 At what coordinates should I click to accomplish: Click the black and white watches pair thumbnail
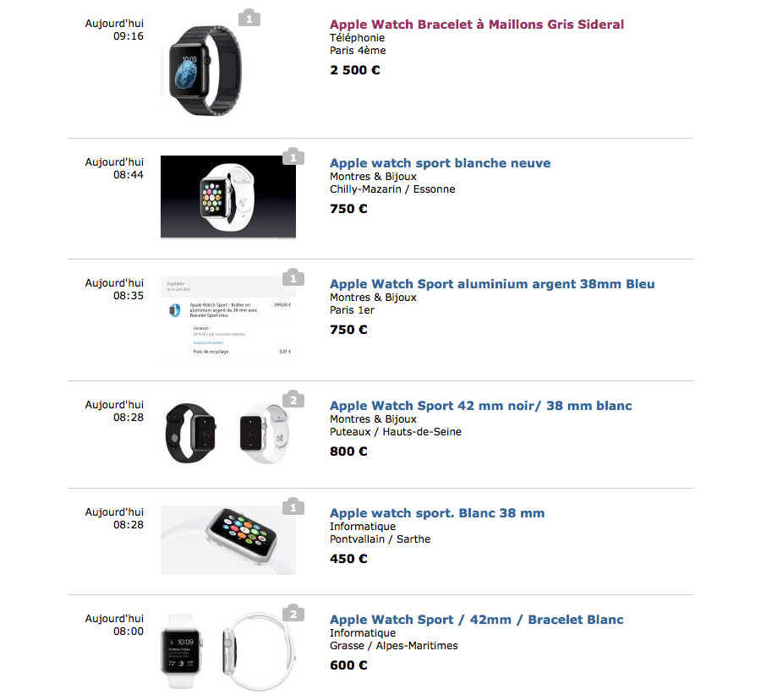point(228,433)
